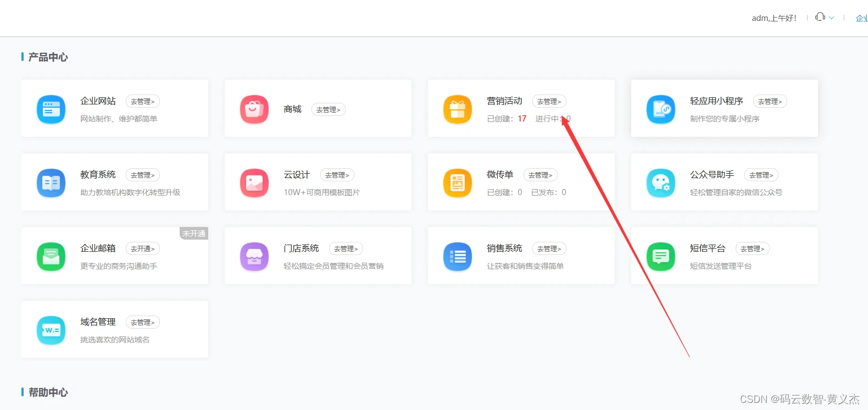
Task: Click the 未开通 badge on 企业邮箱
Action: (x=194, y=234)
